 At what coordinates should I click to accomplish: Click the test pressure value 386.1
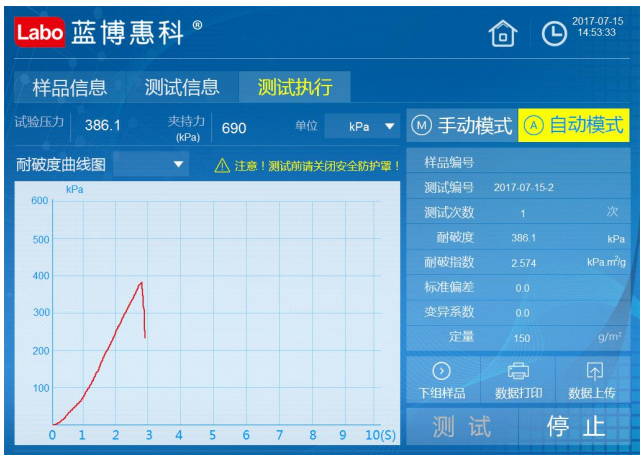(102, 126)
